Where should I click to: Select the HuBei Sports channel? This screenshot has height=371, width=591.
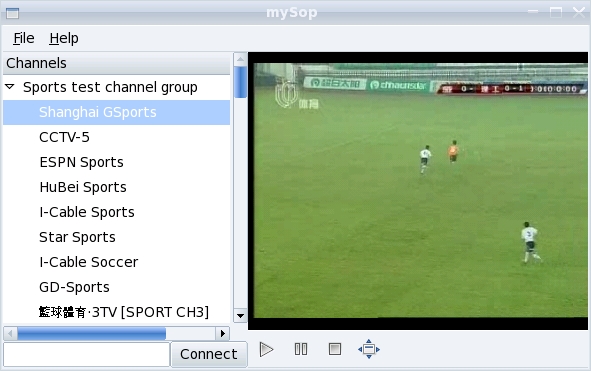point(116,187)
